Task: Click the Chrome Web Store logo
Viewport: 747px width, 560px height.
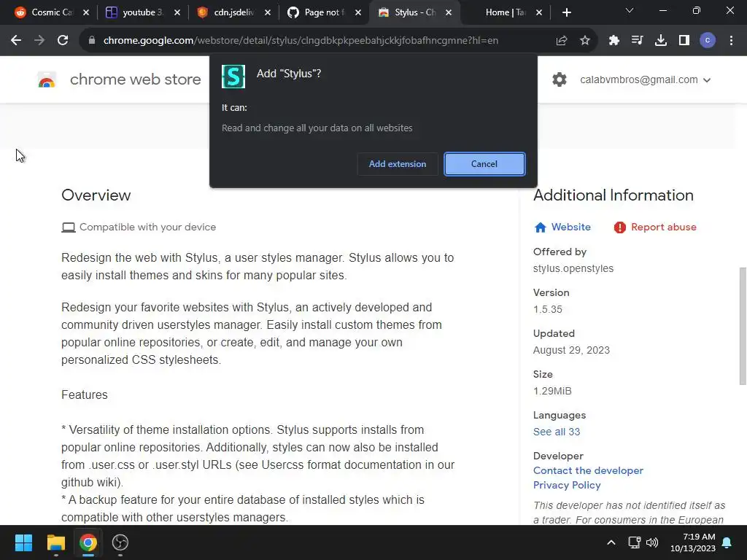Action: pos(47,79)
